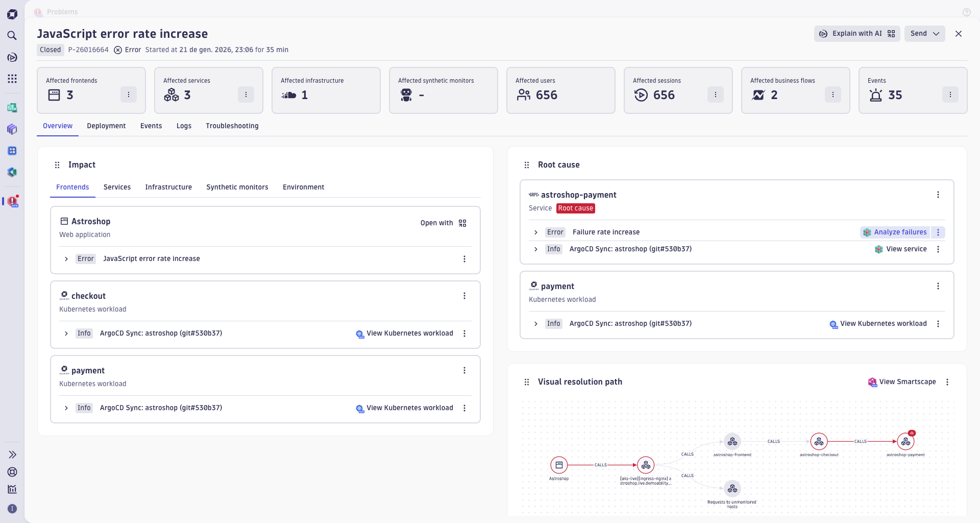Open the apps grid in sidebar
Image resolution: width=980 pixels, height=523 pixels.
[x=12, y=79]
